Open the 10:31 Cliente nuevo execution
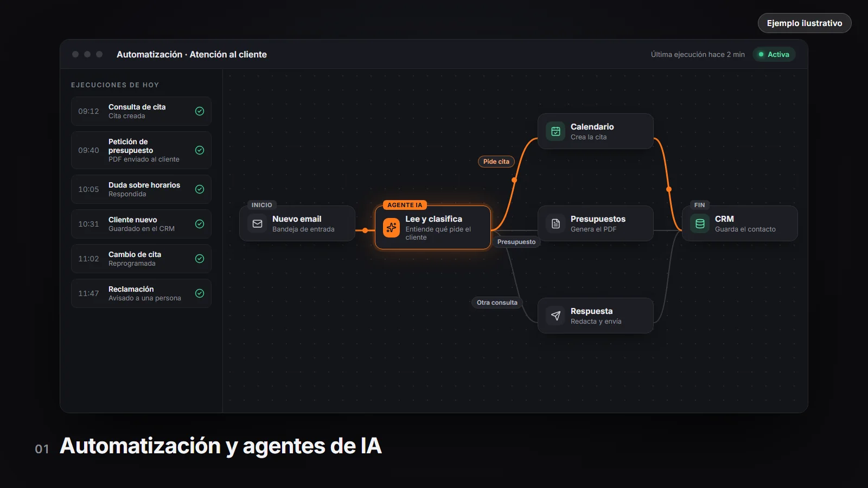Image resolution: width=868 pixels, height=488 pixels. pyautogui.click(x=141, y=224)
